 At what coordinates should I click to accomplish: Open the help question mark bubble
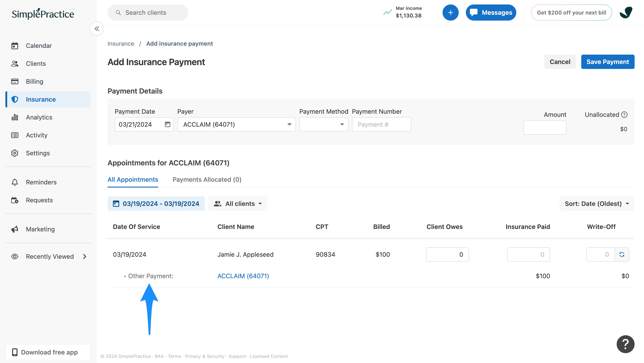(x=625, y=344)
